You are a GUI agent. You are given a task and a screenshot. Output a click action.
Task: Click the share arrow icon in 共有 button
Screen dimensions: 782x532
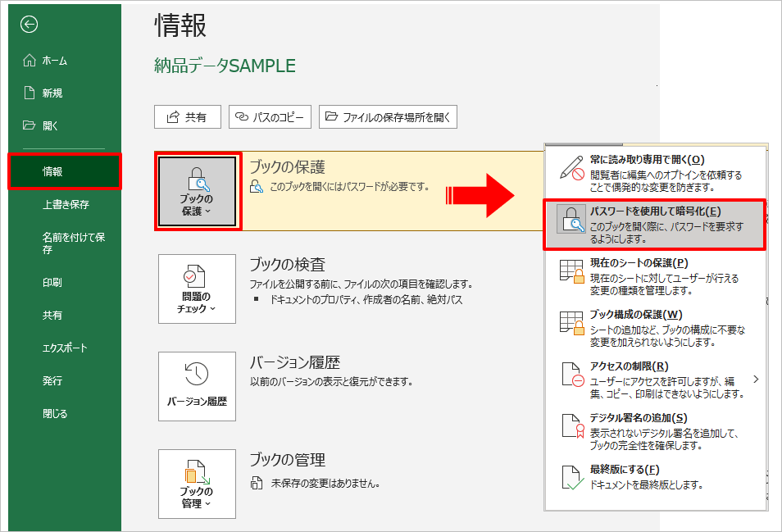(173, 117)
